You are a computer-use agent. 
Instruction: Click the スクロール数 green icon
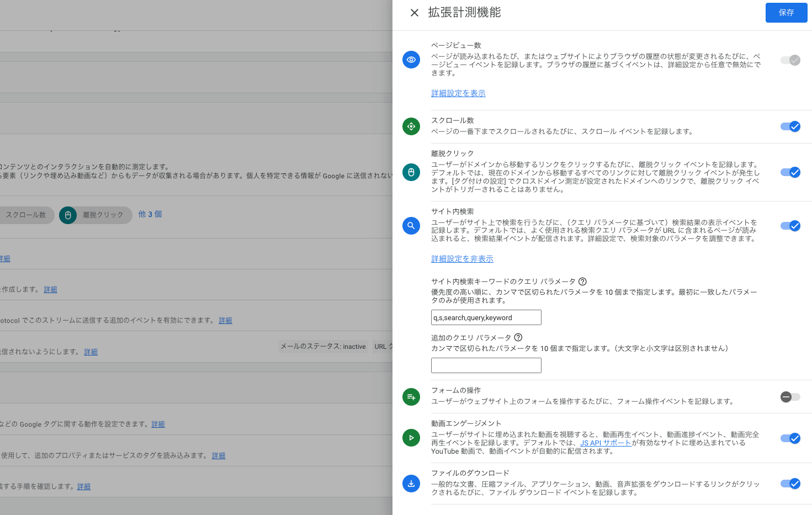(411, 126)
